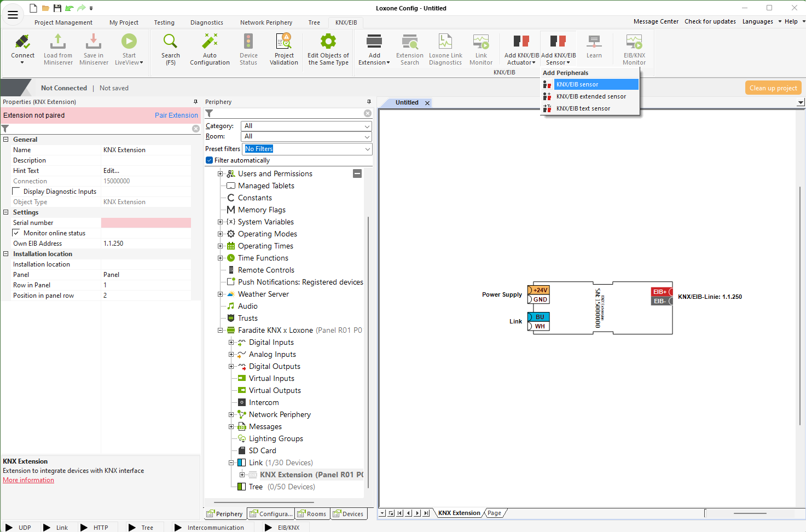Switch to the Network Periphery ribbon tab
This screenshot has height=532, width=806.
(266, 22)
